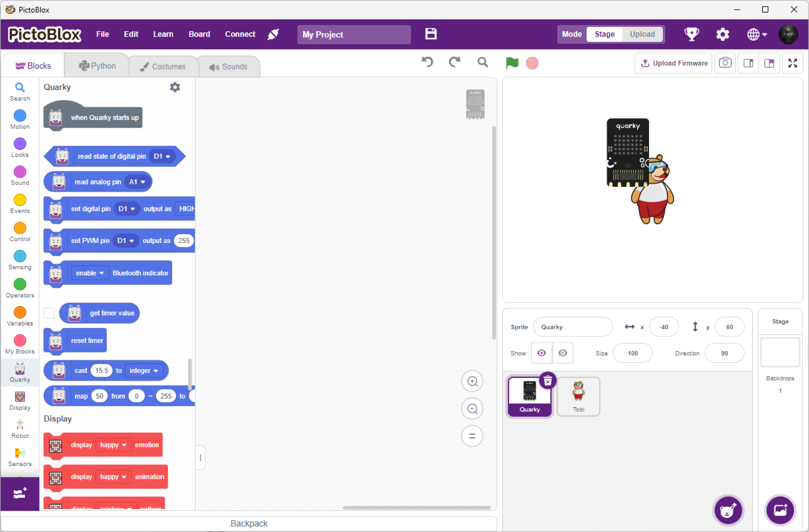Select the Sensors palette icon
809x532 pixels.
[20, 457]
